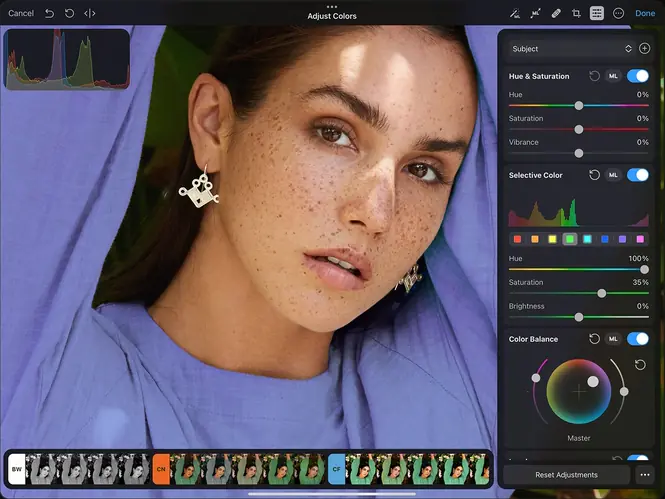Screen dimensions: 665x499
Task: Click the Hue & Saturation hue slider handle
Action: pos(579,106)
